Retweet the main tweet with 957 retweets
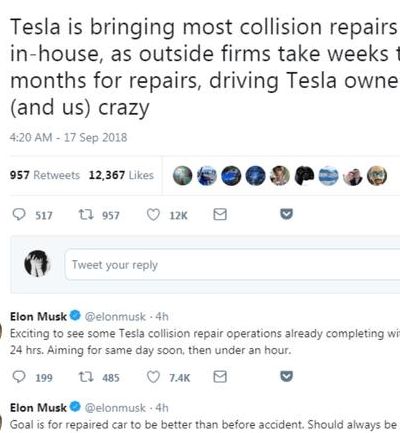 [x=87, y=215]
